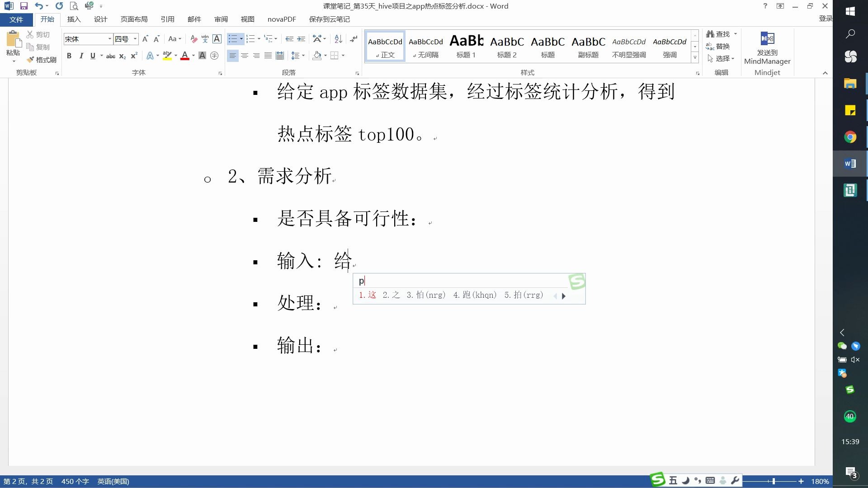Click the show paragraph marks icon
Viewport: 868px width, 488px height.
354,39
